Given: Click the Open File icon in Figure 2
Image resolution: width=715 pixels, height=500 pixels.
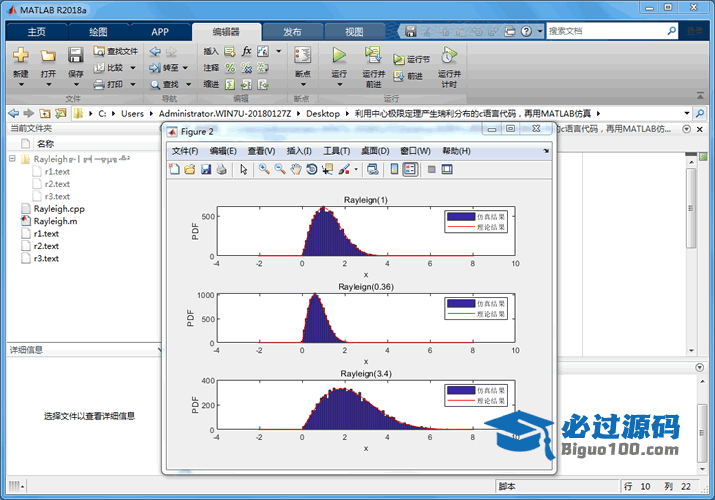Looking at the screenshot, I should [190, 169].
